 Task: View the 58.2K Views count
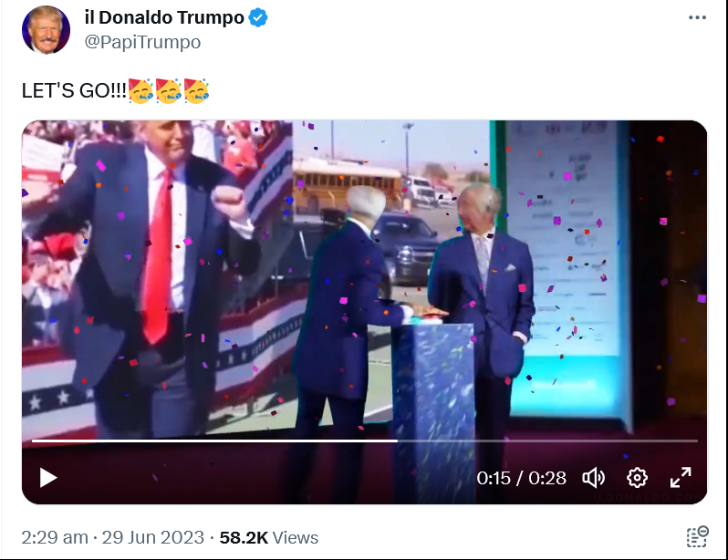point(269,537)
